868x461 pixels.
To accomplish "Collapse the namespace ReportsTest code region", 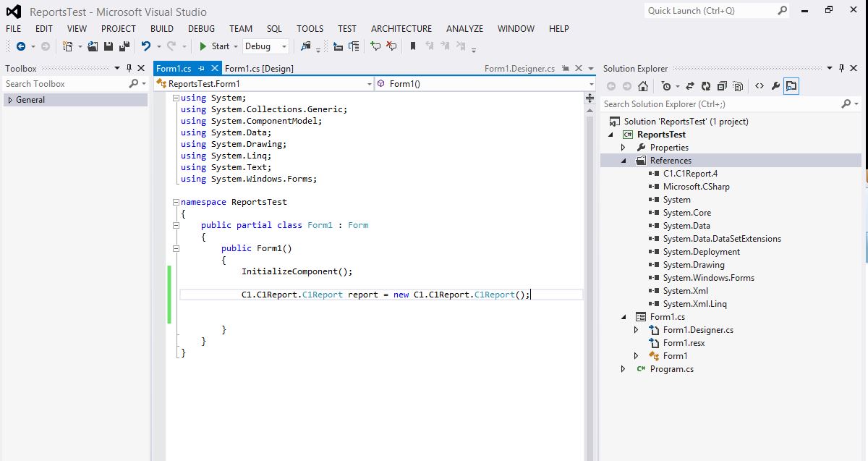I will [176, 202].
